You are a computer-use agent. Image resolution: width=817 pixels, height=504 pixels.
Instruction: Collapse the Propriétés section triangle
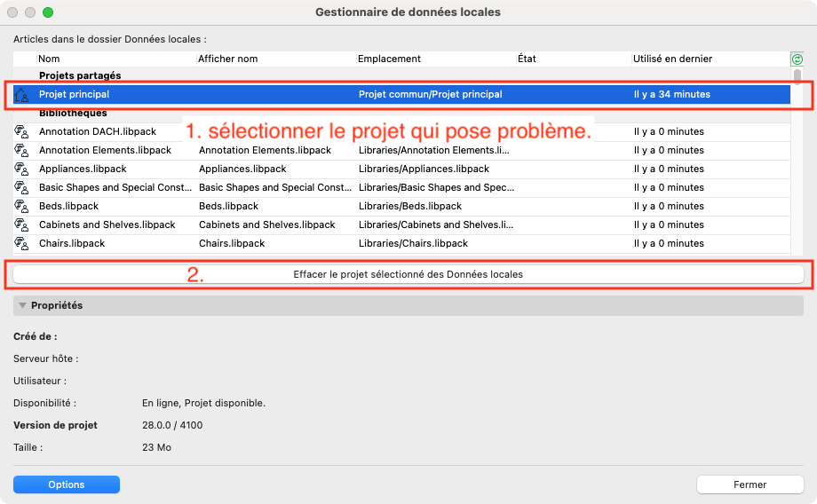[x=22, y=305]
